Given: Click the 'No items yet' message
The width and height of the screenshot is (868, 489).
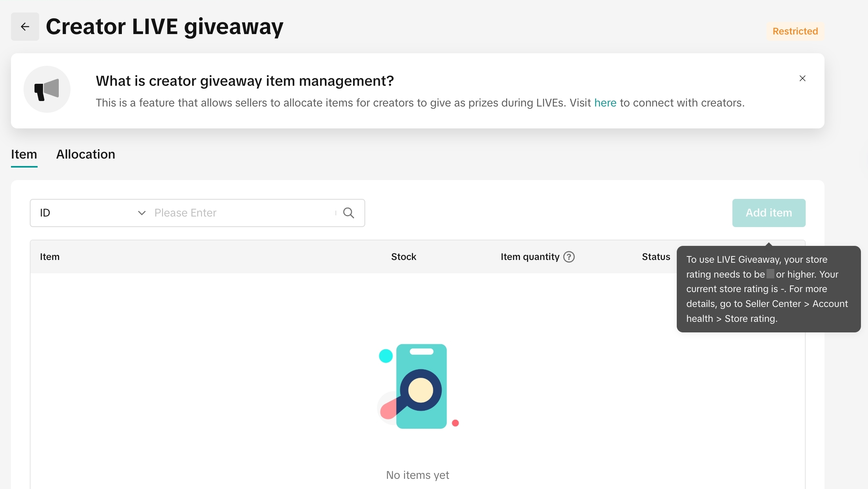Looking at the screenshot, I should click(x=417, y=475).
